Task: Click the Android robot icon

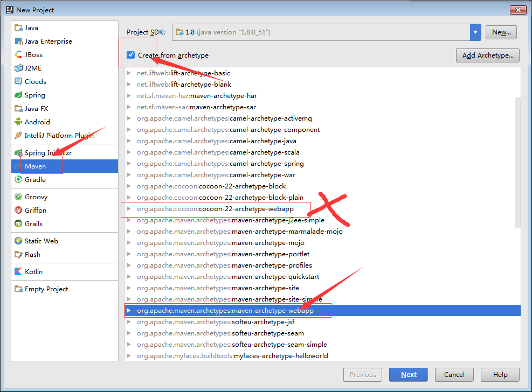Action: 18,122
